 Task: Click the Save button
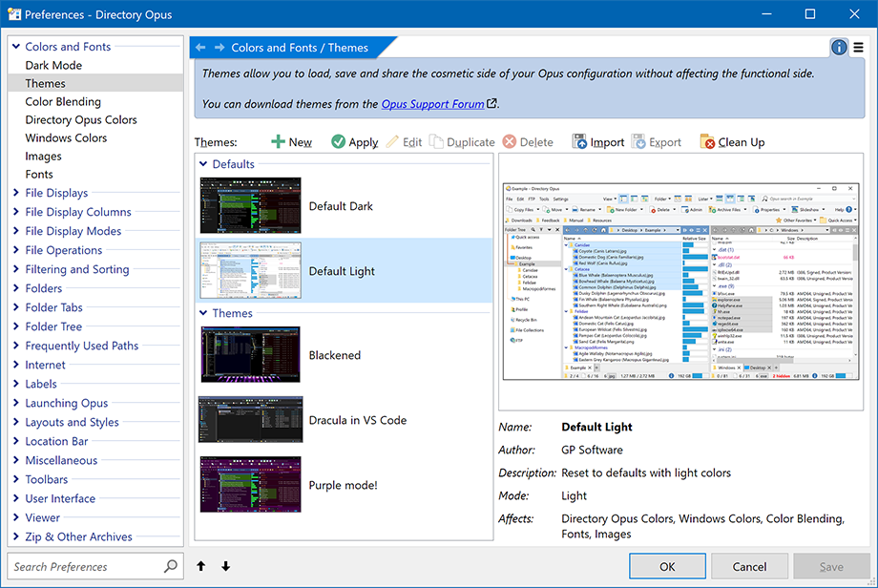831,566
